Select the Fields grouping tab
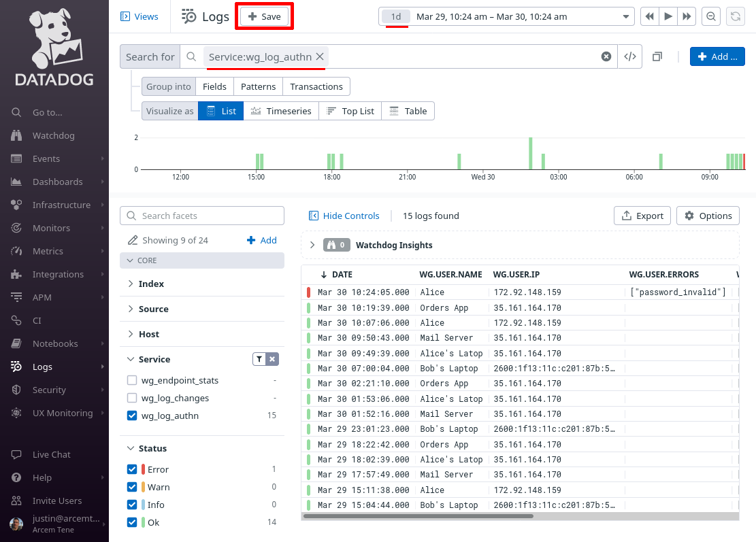This screenshot has height=542, width=756. point(214,87)
